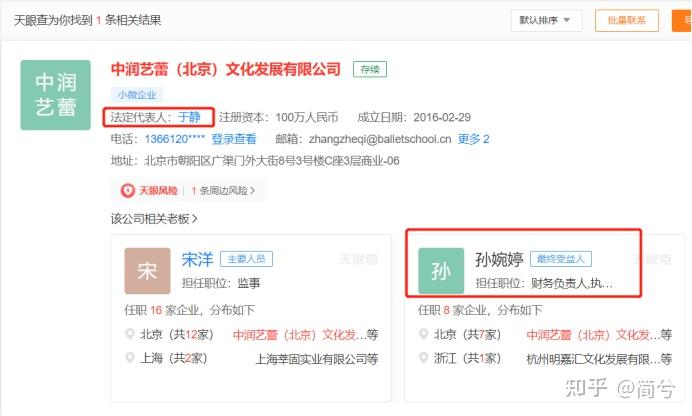Open 宋洋 profile name link
Image resolution: width=692 pixels, height=416 pixels.
click(197, 259)
